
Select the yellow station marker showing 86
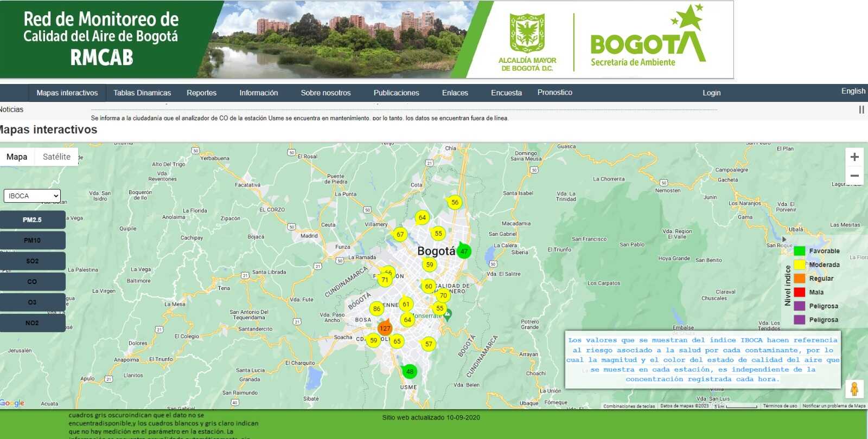[x=376, y=309]
